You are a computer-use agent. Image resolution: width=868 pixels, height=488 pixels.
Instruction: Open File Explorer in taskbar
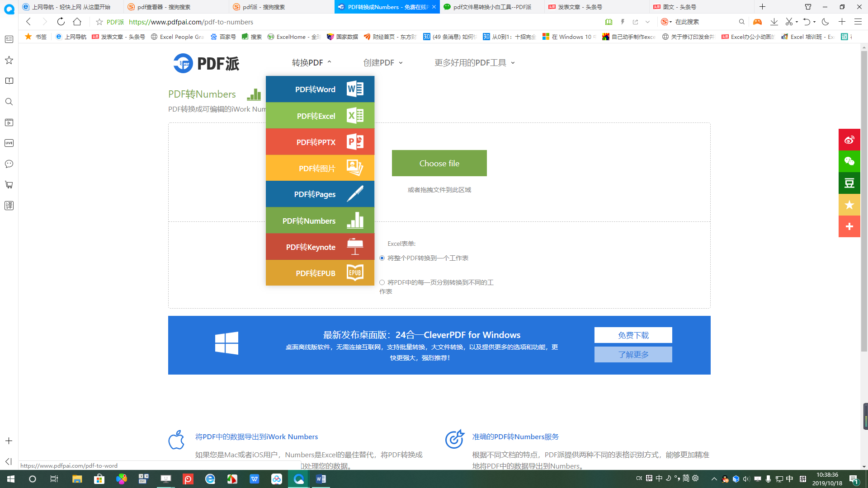[x=77, y=479]
